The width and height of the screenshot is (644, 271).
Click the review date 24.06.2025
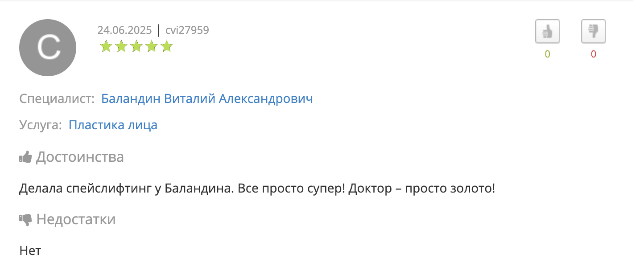(x=124, y=30)
